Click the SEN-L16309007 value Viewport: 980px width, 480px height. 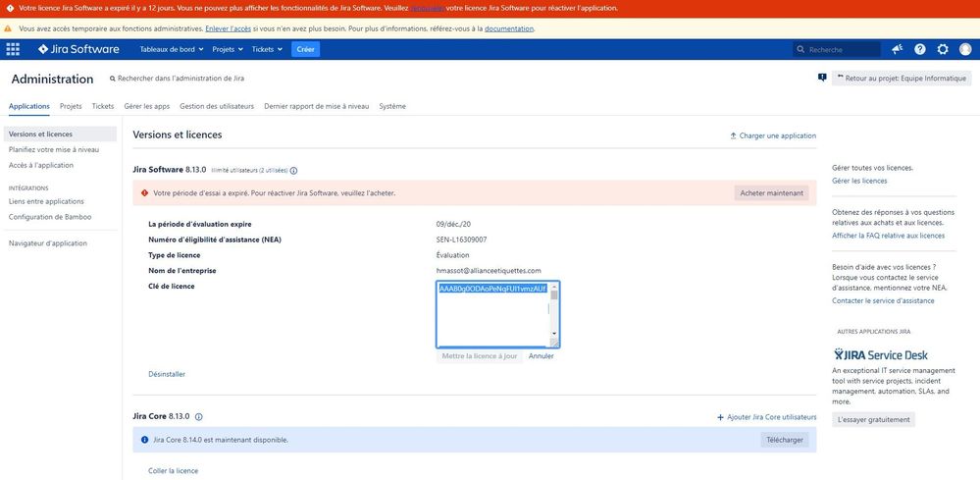coord(461,240)
